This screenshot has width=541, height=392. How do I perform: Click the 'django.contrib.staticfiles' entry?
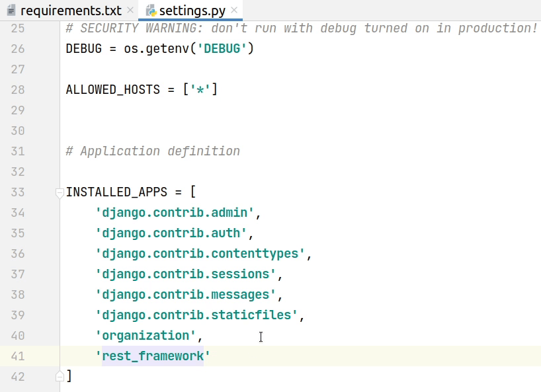pos(196,315)
